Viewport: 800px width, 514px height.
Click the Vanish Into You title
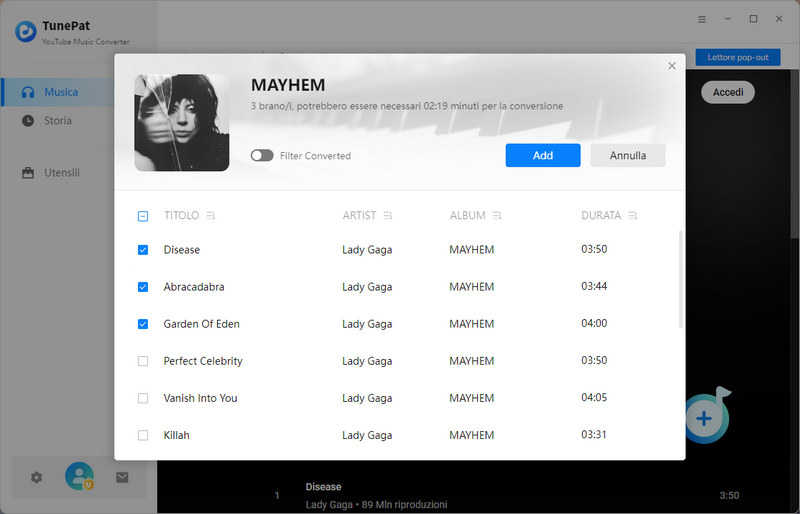tap(201, 398)
